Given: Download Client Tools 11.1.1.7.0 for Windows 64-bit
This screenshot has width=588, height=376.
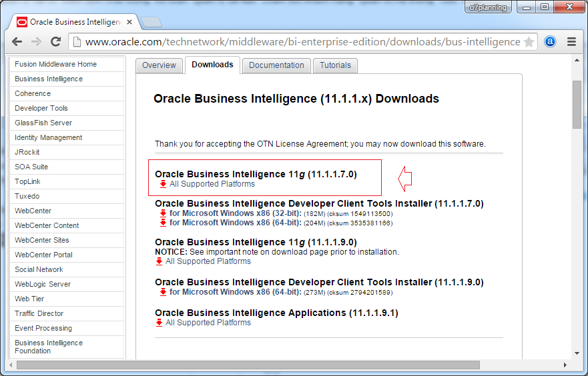Looking at the screenshot, I should [236, 223].
